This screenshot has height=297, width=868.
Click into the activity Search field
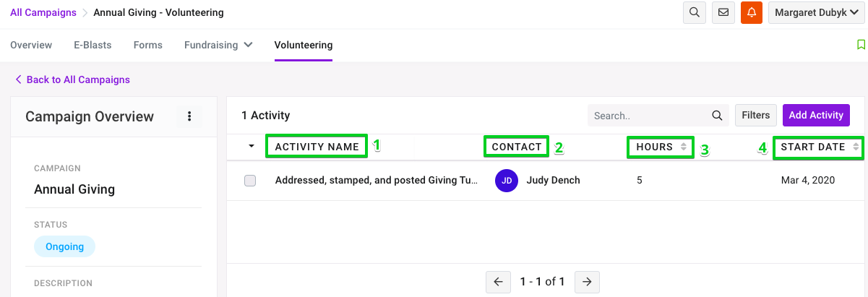click(649, 116)
